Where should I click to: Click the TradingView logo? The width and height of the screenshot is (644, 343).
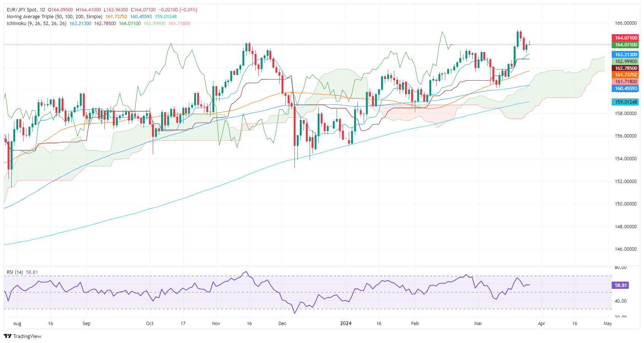point(22,336)
